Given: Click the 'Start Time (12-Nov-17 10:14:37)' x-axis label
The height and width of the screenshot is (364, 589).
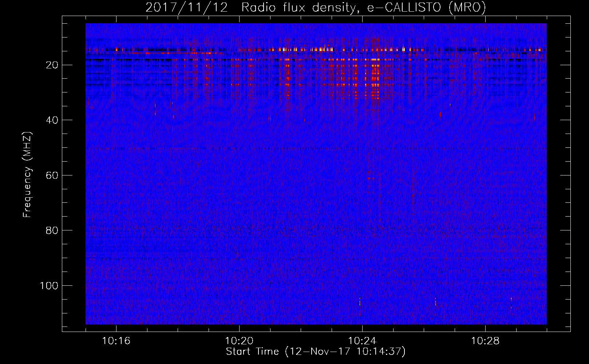Looking at the screenshot, I should click(x=316, y=352).
